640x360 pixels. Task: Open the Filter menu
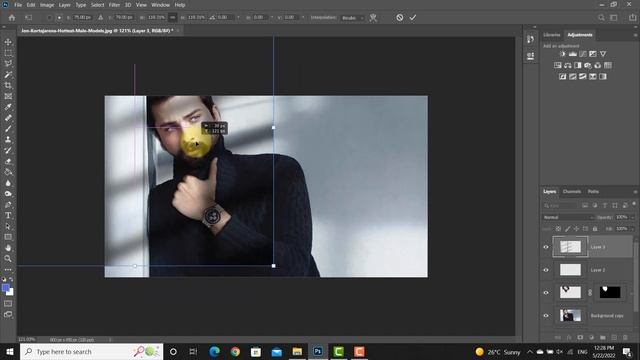(x=114, y=5)
